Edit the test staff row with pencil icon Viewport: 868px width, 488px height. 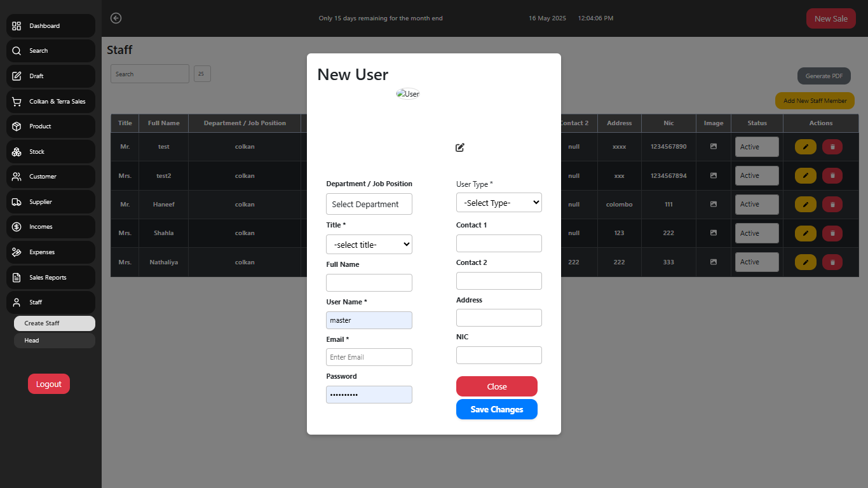[806, 147]
